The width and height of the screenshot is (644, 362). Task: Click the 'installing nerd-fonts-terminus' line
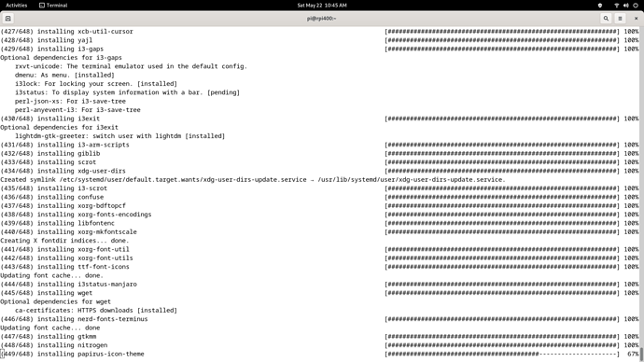click(x=74, y=319)
